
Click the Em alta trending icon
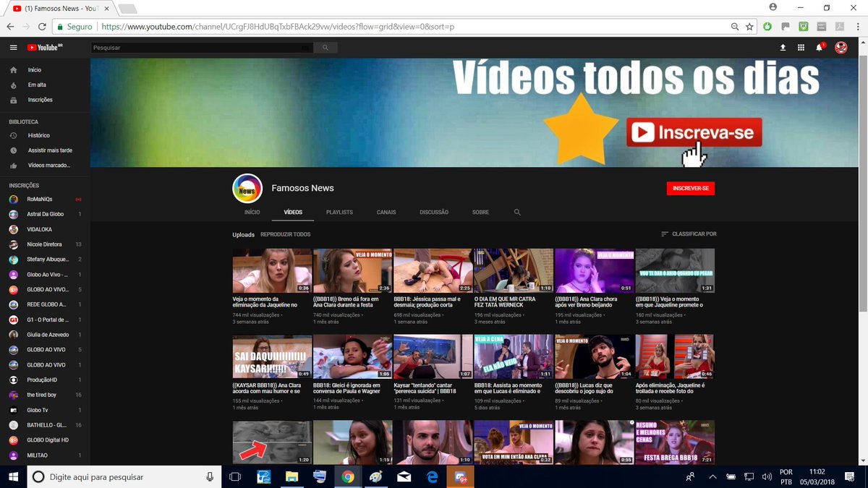coord(13,85)
